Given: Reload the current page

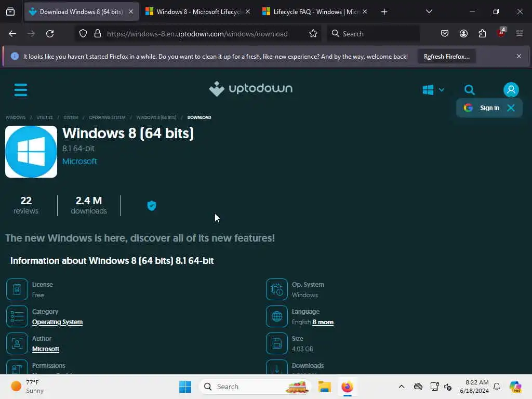Looking at the screenshot, I should 50,34.
